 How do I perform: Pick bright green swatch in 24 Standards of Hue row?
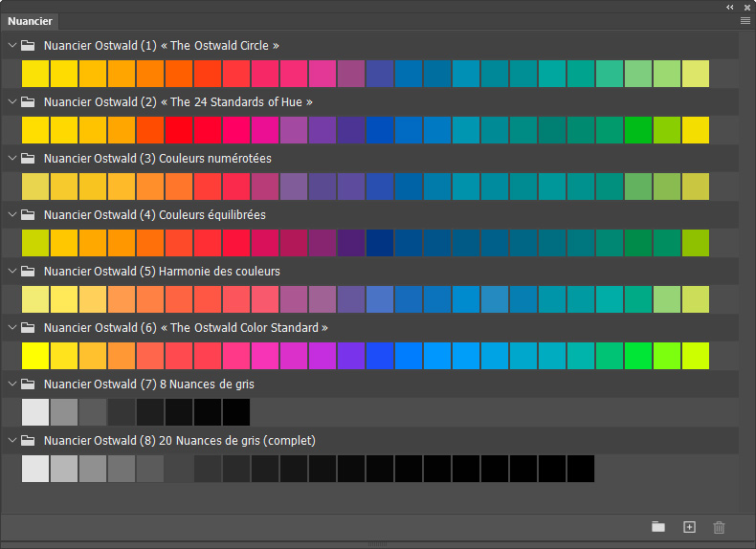[638, 130]
